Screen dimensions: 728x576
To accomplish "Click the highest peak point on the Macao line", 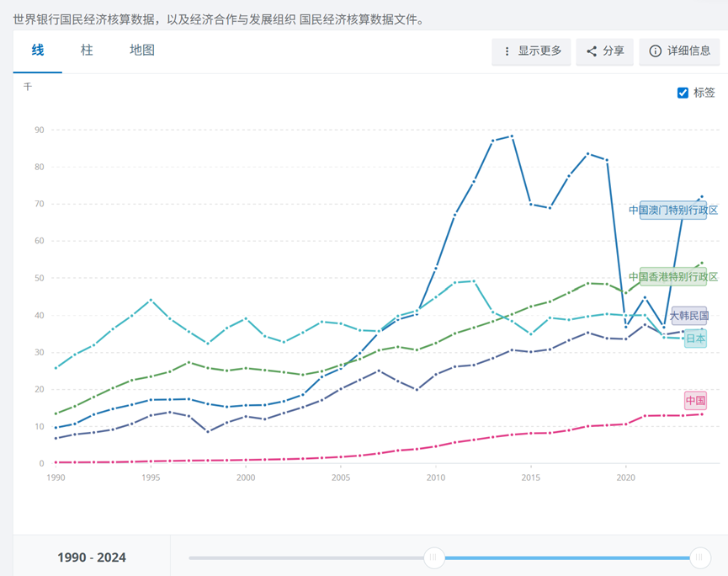I will pos(512,136).
